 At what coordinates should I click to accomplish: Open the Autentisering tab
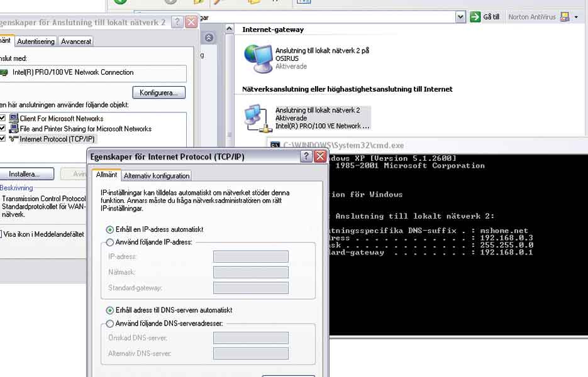coord(36,41)
